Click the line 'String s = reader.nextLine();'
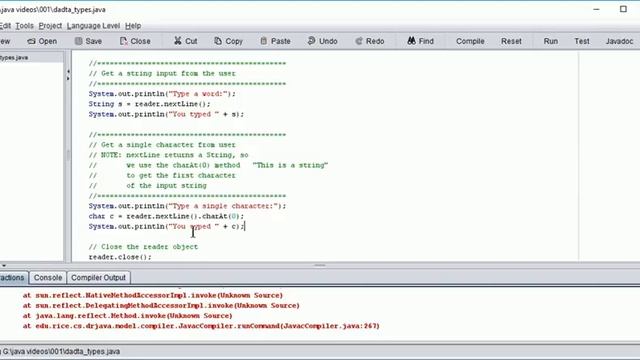 (149, 104)
